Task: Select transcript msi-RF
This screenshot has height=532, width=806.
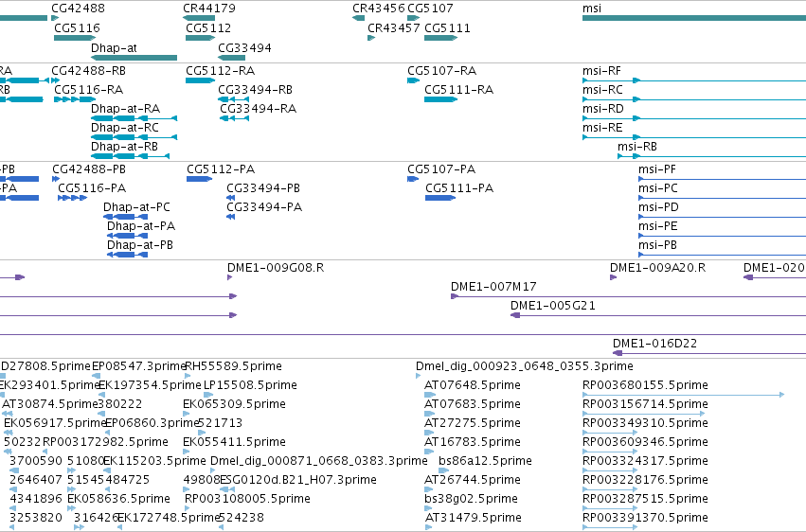Action: click(694, 80)
